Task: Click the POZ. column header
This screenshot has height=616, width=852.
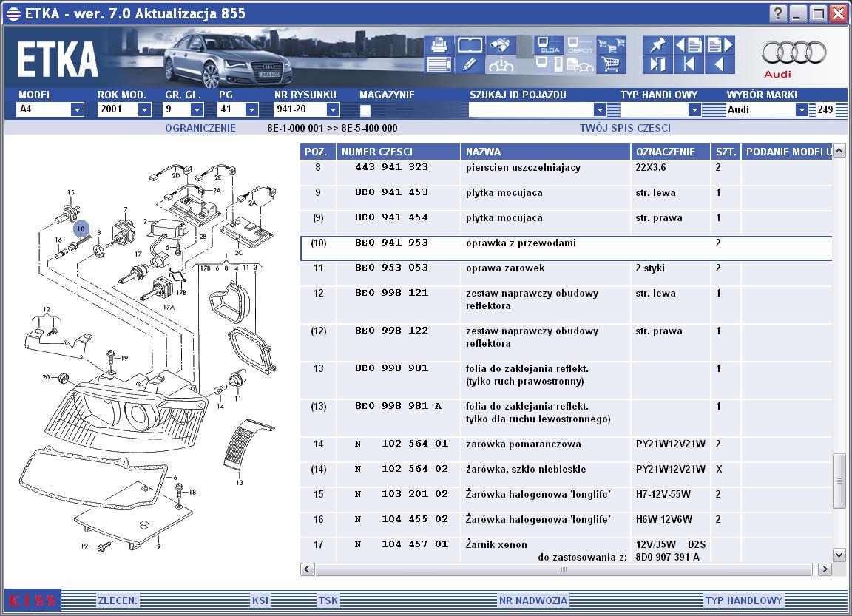Action: click(318, 152)
